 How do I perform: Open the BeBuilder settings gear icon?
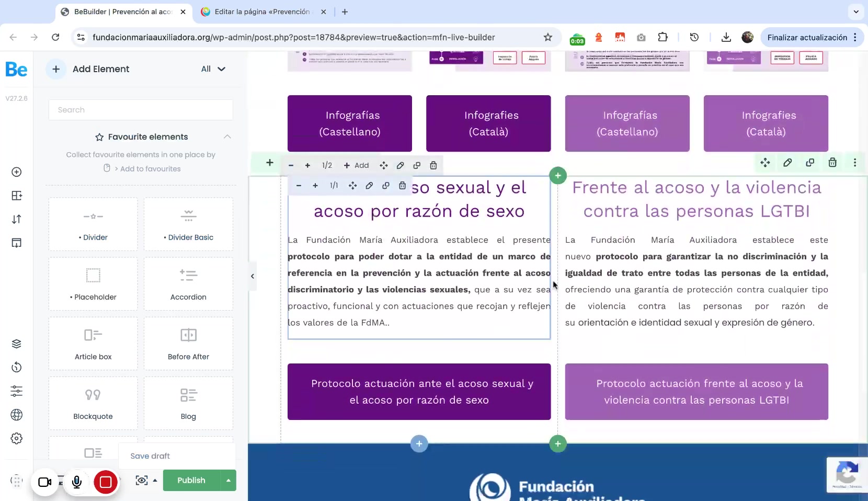(17, 438)
